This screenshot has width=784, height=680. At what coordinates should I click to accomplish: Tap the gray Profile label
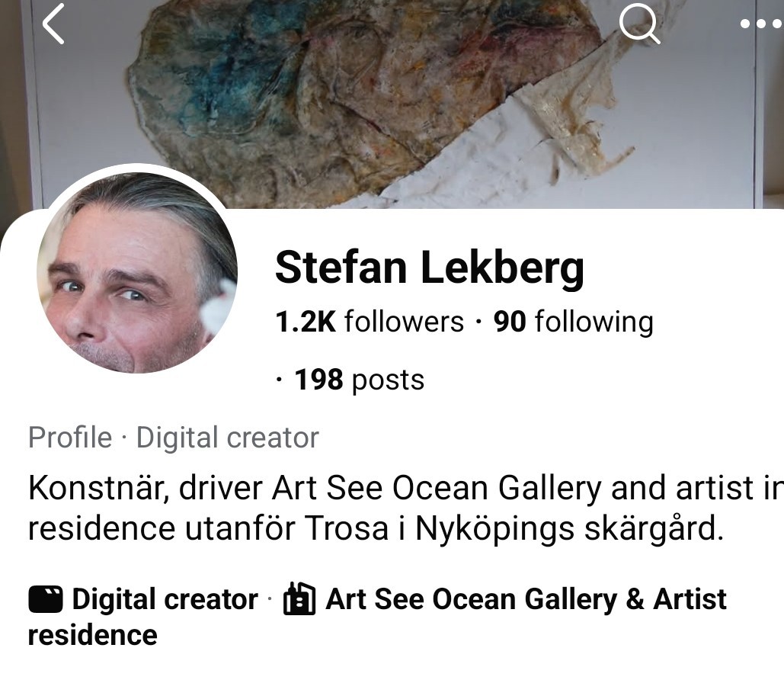pos(70,438)
